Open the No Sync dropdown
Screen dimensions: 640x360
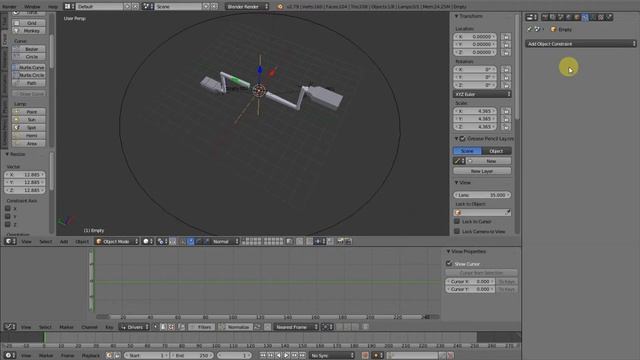click(331, 356)
